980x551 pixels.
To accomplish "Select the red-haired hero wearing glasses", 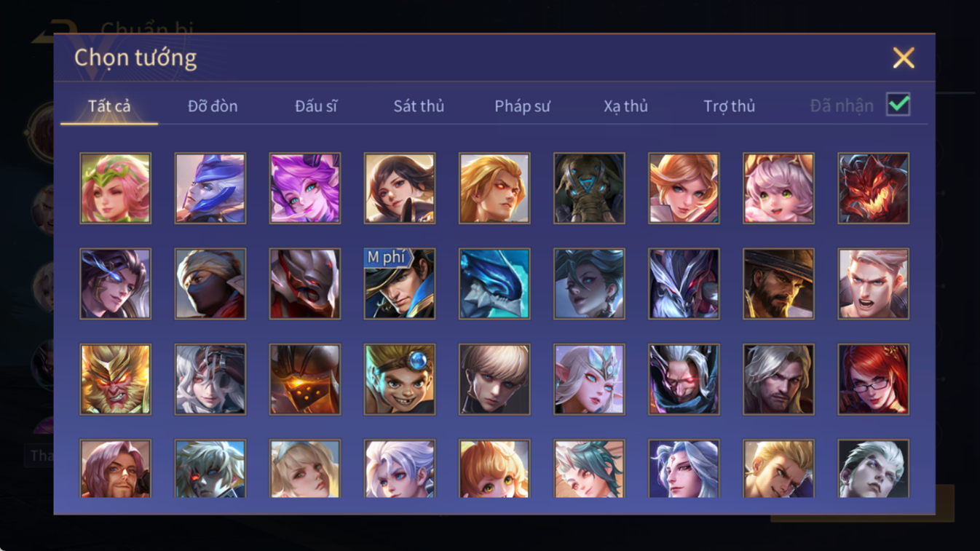I will [x=873, y=379].
